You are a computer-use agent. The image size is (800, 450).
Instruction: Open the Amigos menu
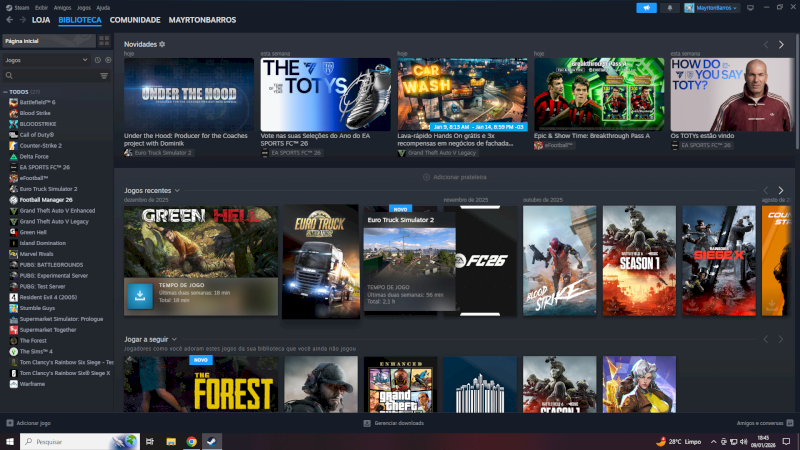[x=62, y=8]
